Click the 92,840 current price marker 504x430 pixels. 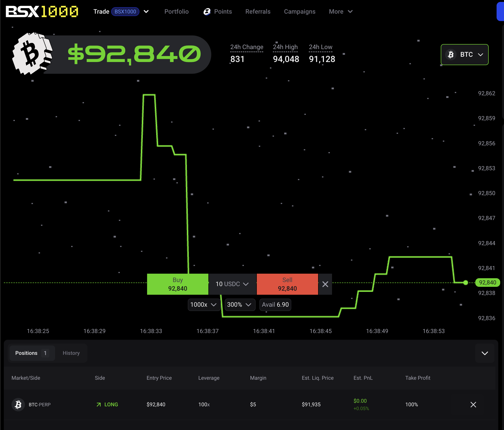coord(487,283)
